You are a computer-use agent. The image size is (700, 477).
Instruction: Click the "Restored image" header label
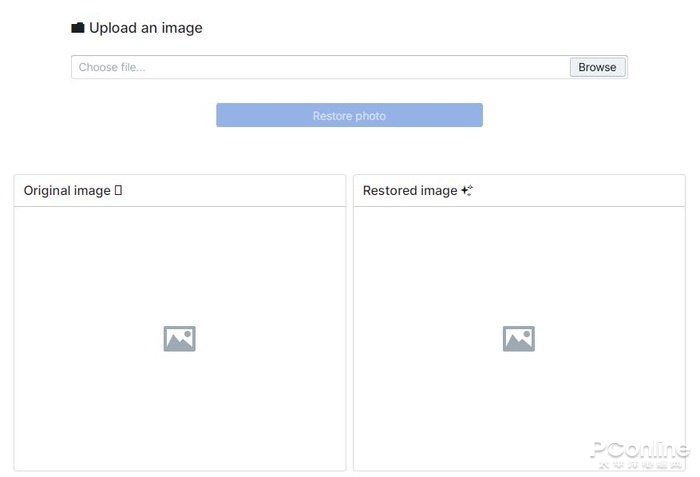[x=410, y=190]
